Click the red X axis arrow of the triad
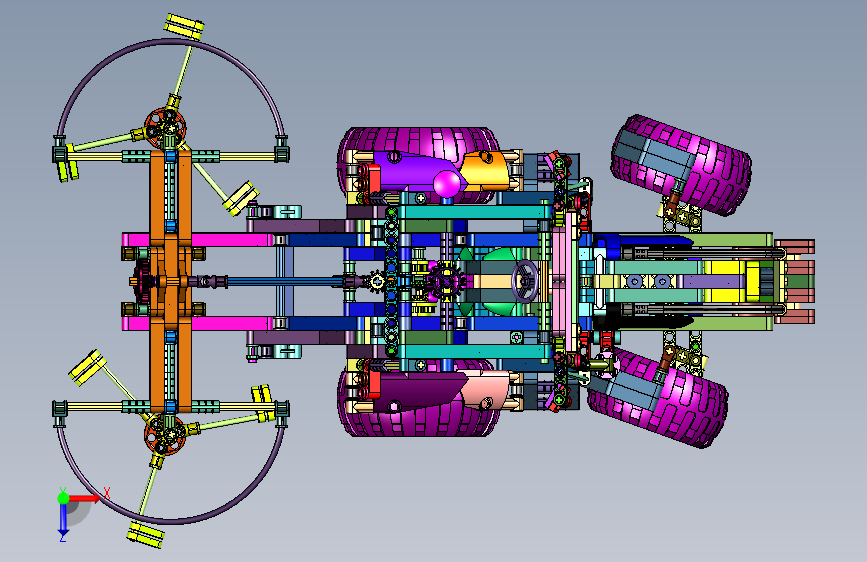The height and width of the screenshot is (562, 867). pyautogui.click(x=83, y=498)
